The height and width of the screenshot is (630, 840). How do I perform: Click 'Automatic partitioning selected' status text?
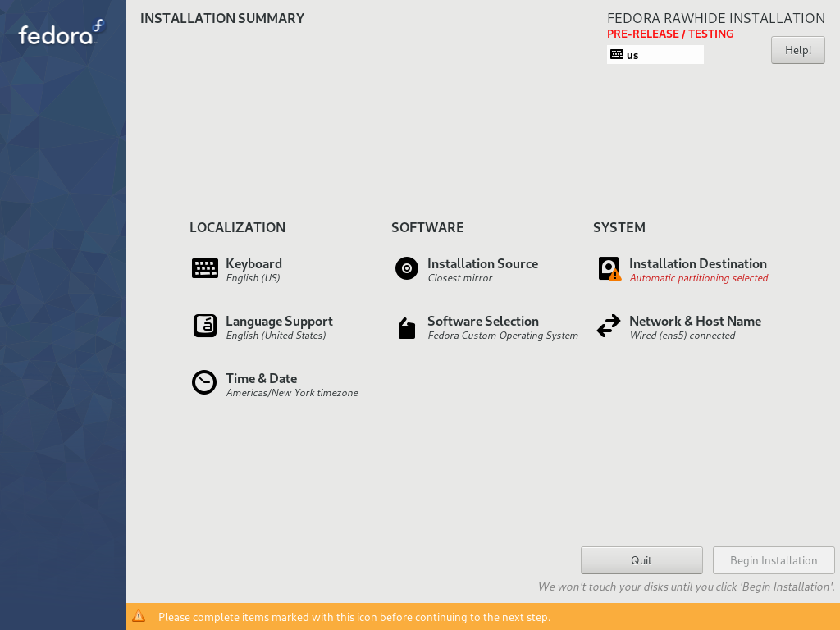point(699,278)
